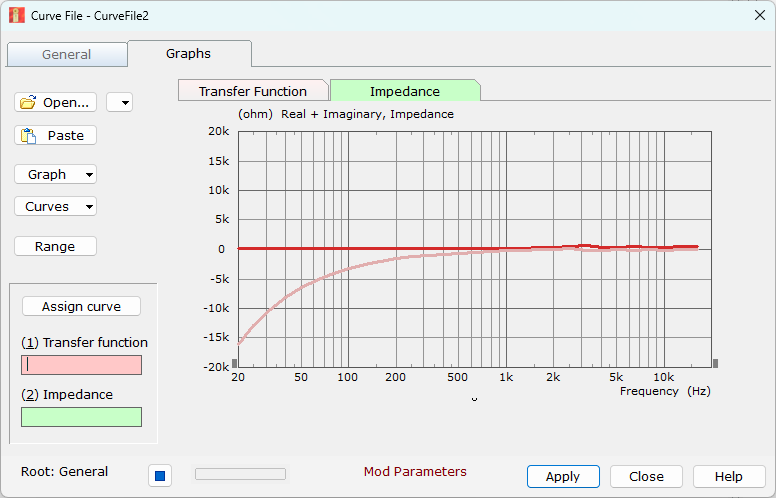Click the Real + Imaginary, Impedance graph title
776x498 pixels.
(x=367, y=114)
